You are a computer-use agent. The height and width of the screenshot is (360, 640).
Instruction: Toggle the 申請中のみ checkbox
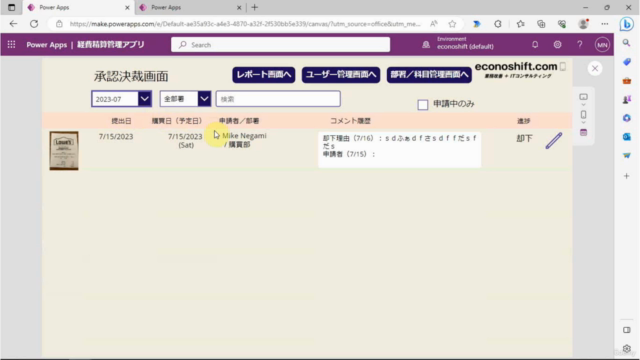(422, 104)
